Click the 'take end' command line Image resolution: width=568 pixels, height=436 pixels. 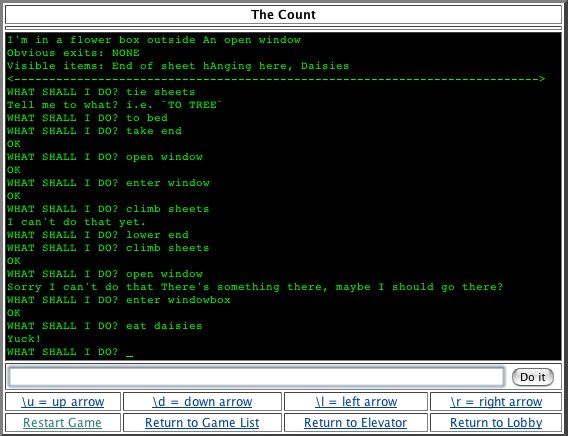(94, 131)
